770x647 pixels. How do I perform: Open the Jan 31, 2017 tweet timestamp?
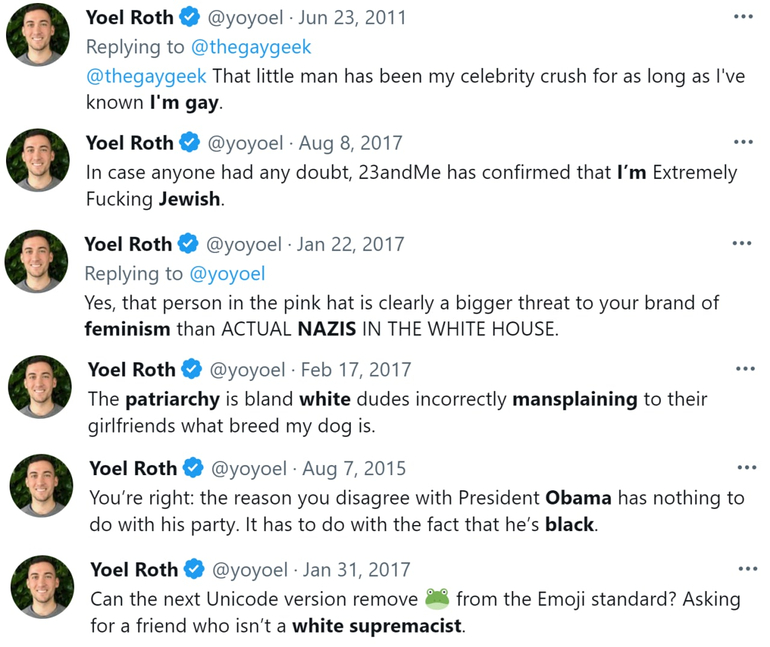coord(356,570)
